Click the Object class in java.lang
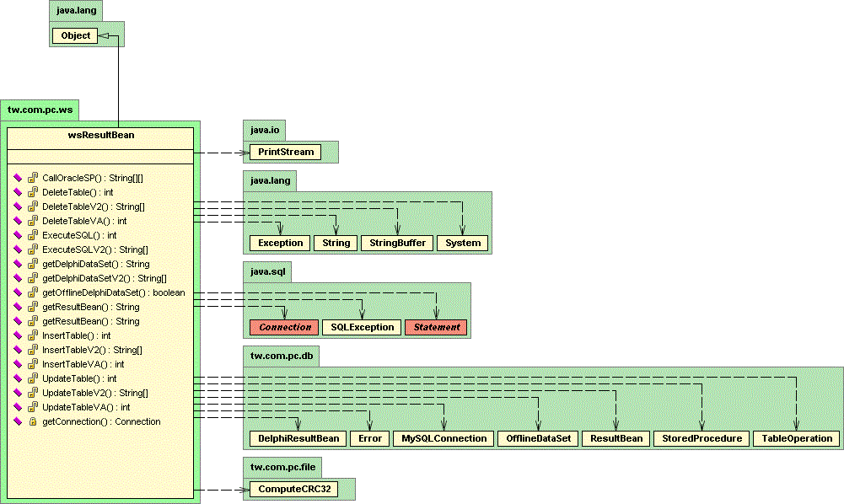The height and width of the screenshot is (504, 844). tap(76, 35)
